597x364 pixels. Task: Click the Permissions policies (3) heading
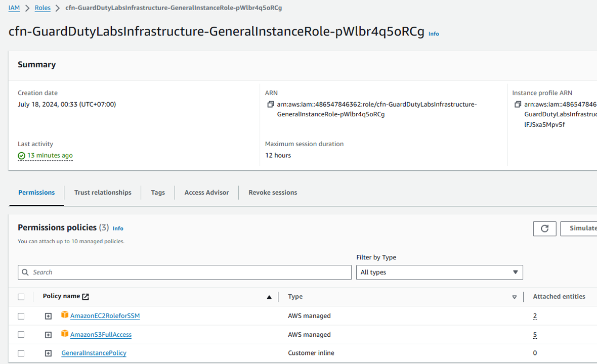[63, 227]
